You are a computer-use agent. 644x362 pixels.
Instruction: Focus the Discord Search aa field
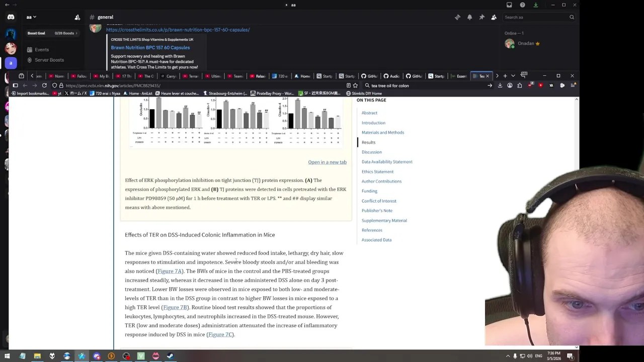[x=539, y=17]
